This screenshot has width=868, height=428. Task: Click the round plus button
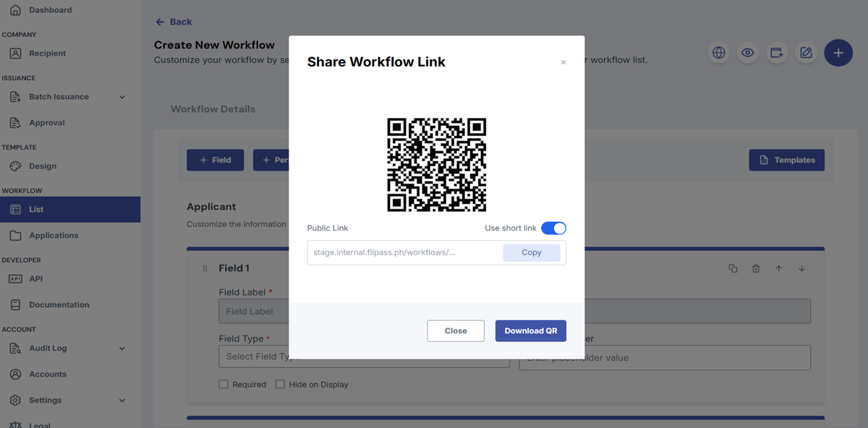click(x=838, y=53)
